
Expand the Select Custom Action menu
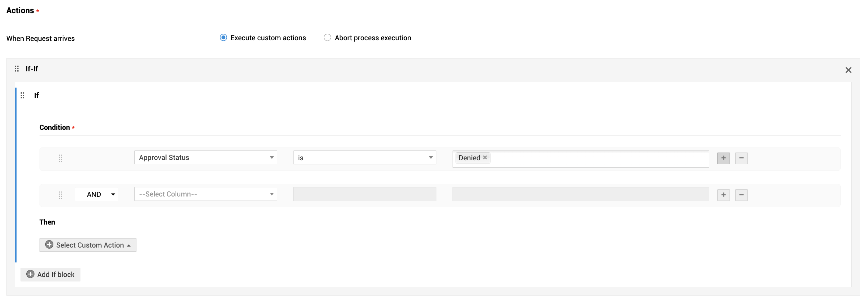(x=88, y=245)
